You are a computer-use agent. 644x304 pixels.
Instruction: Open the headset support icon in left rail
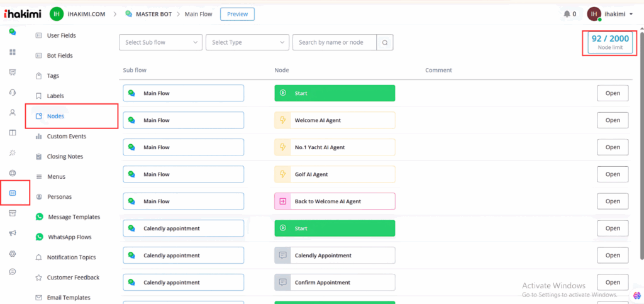[13, 93]
